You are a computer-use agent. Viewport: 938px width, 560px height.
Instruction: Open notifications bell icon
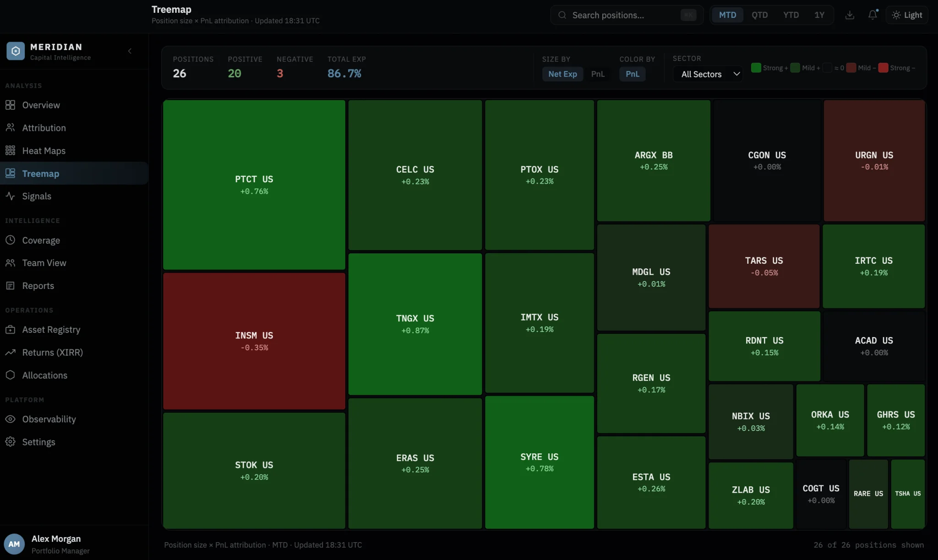click(873, 15)
